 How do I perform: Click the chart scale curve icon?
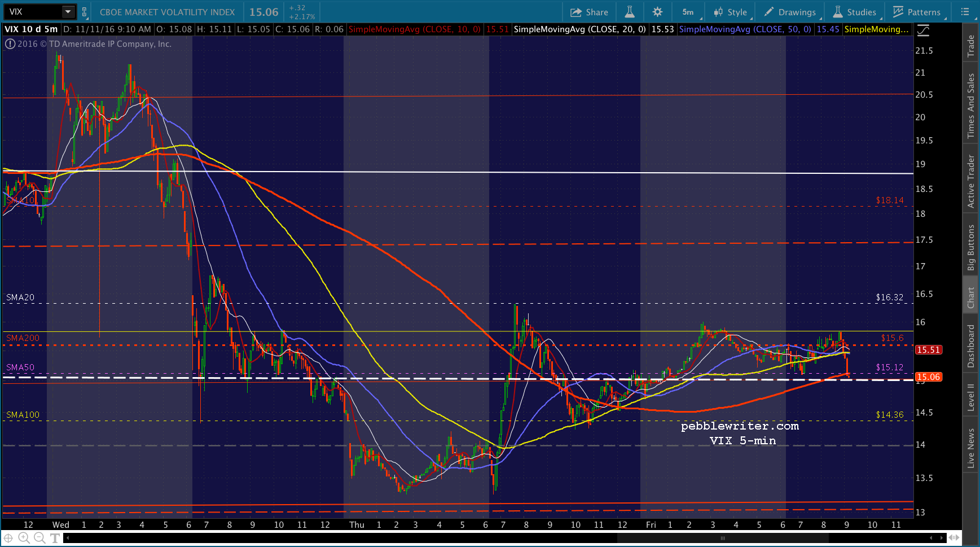point(923,30)
